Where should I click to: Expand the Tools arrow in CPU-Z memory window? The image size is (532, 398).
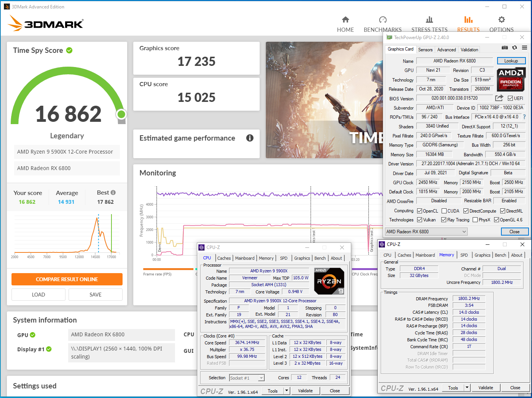(467, 388)
